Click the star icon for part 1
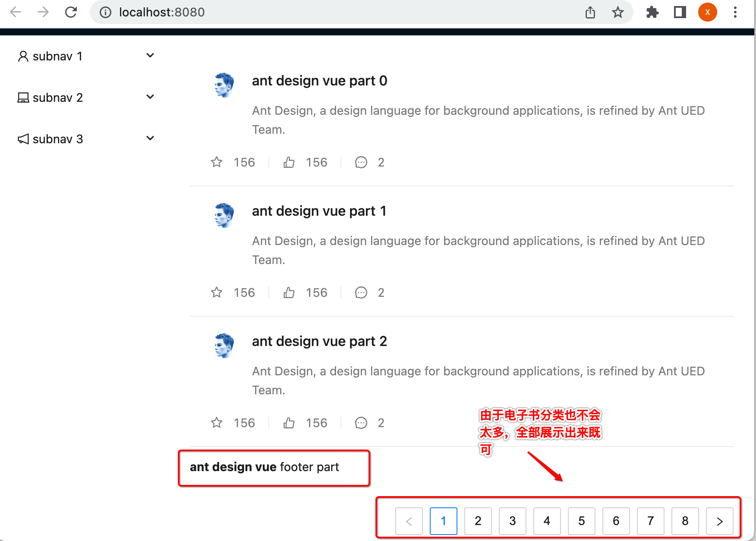Viewport: 756px width, 541px height. pos(217,293)
